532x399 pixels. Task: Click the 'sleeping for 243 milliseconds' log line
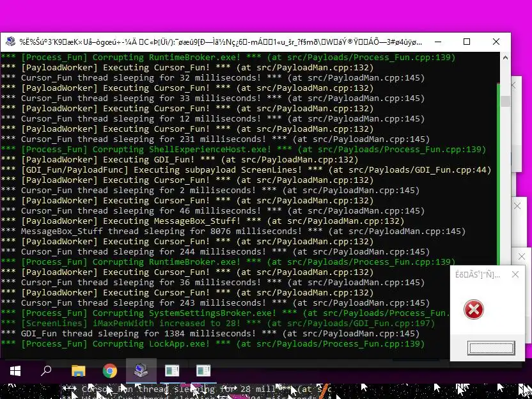(x=215, y=302)
